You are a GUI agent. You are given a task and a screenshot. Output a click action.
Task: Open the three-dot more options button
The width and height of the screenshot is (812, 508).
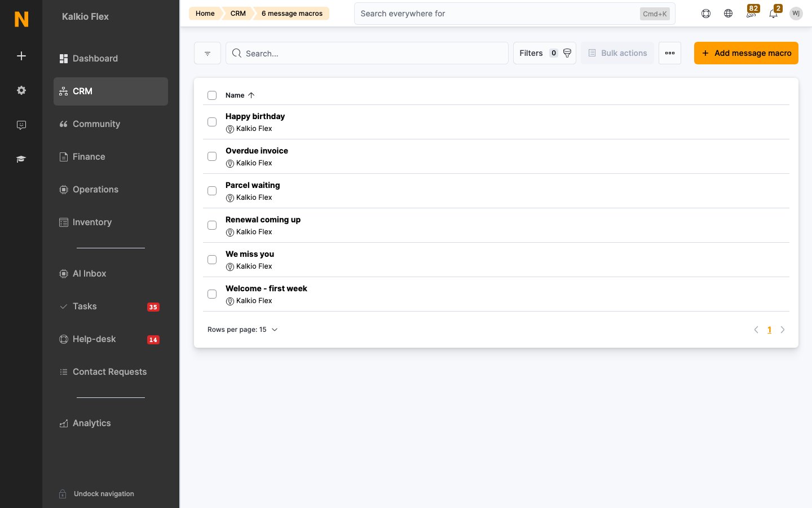tap(670, 53)
